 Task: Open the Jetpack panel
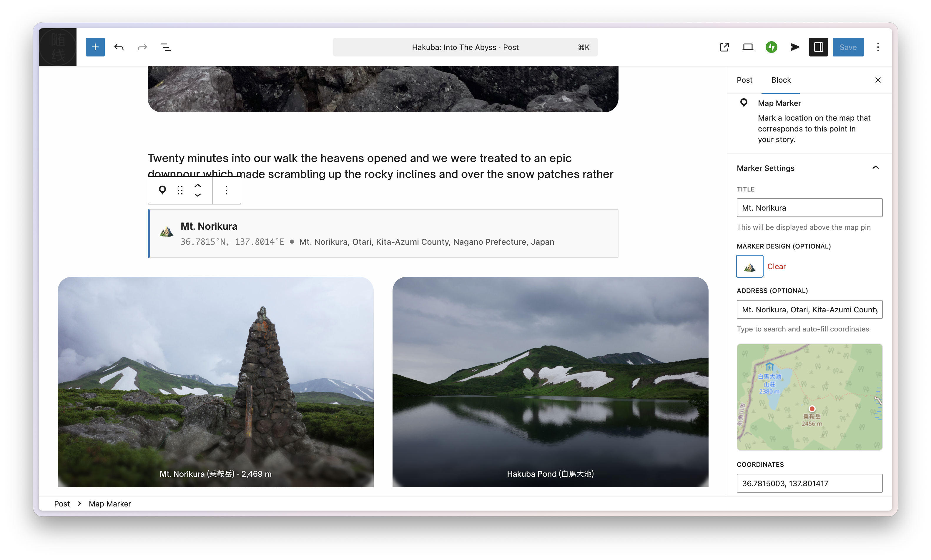pos(772,47)
